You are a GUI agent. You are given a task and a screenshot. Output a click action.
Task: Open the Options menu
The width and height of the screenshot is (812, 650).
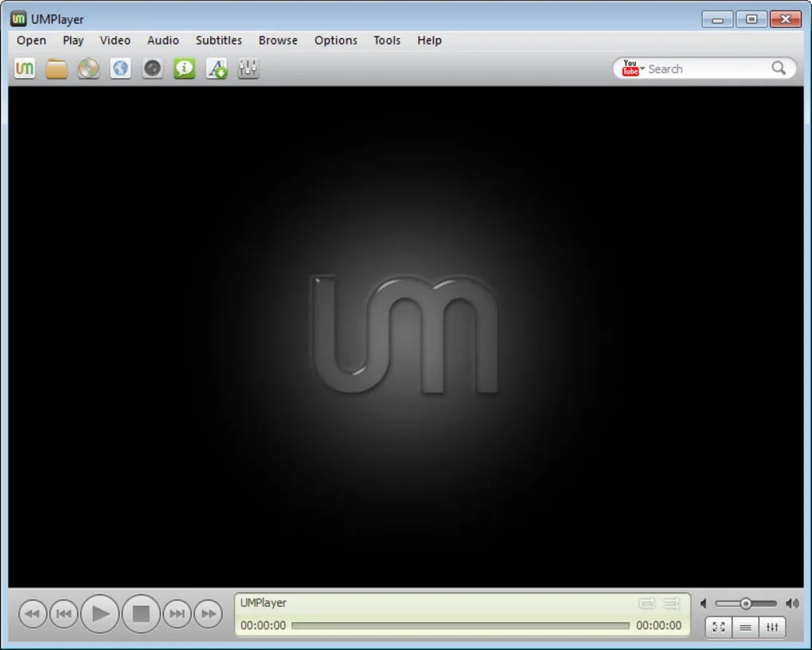336,41
